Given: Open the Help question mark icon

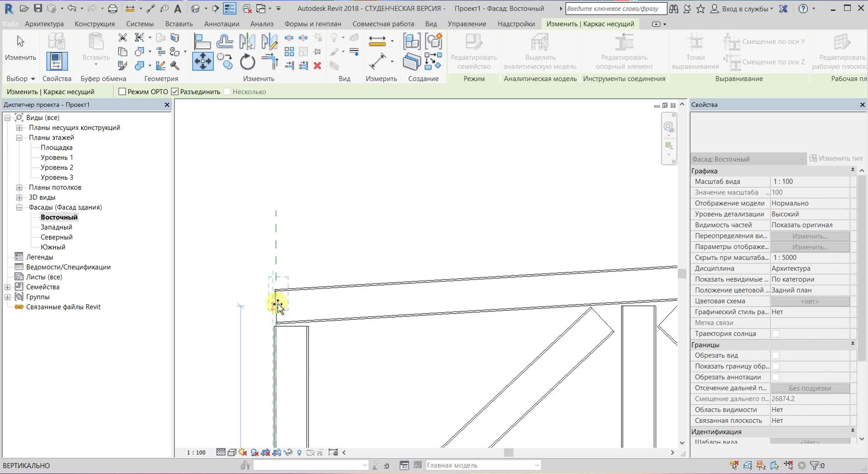Looking at the screenshot, I should 803,8.
